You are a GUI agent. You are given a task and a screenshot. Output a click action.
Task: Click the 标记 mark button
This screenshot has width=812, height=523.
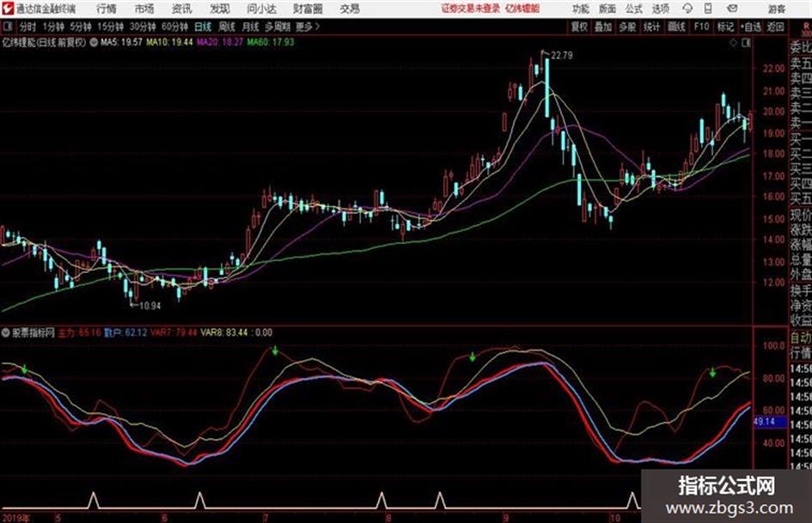point(725,27)
